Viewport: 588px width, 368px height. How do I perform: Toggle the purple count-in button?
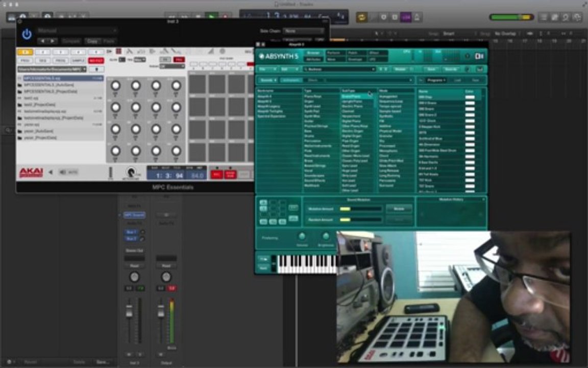406,17
